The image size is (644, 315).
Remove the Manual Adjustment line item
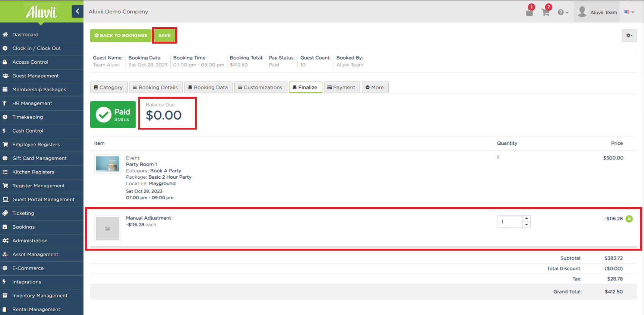point(629,219)
